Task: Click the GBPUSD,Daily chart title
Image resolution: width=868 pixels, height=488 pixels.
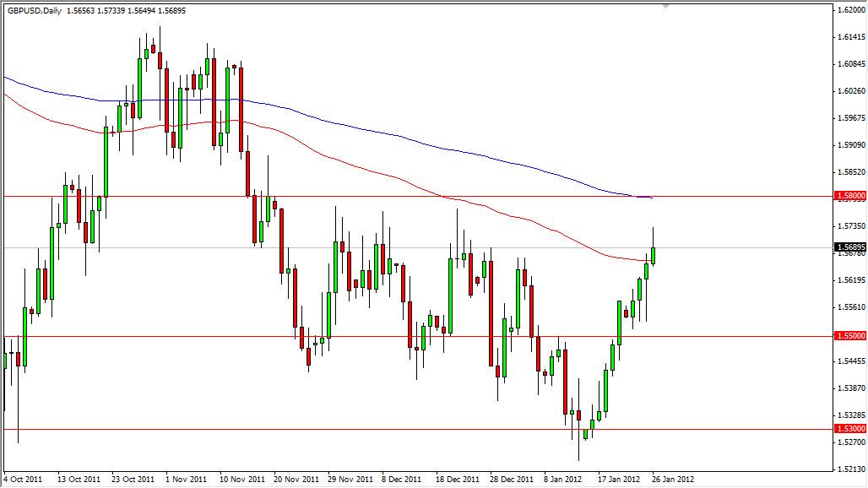Action: pyautogui.click(x=36, y=10)
